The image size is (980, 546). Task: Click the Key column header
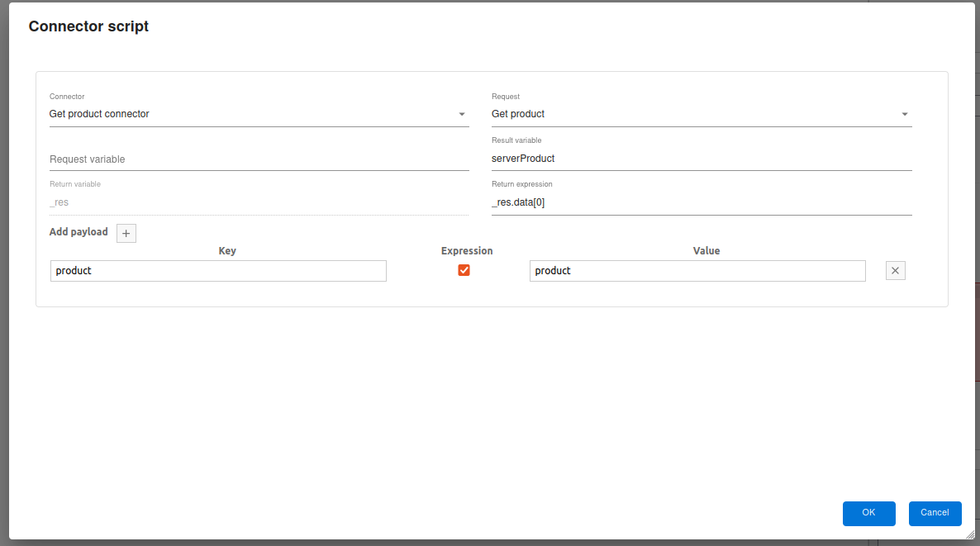click(227, 251)
